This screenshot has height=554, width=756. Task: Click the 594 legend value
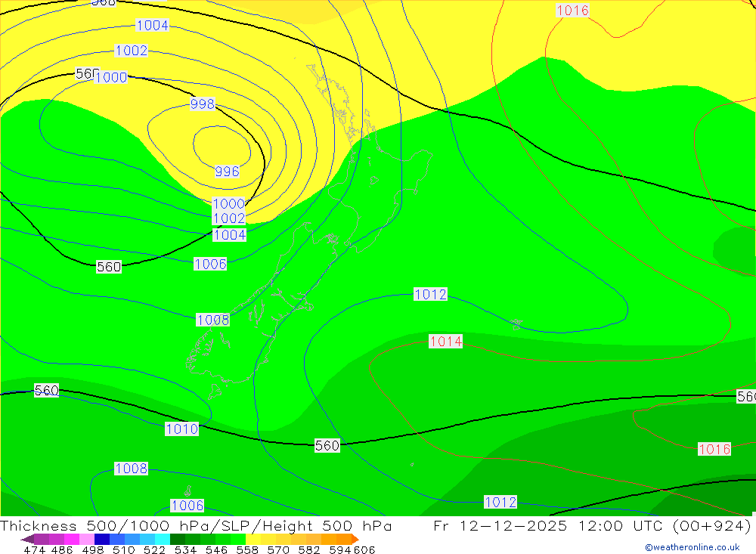click(340, 549)
